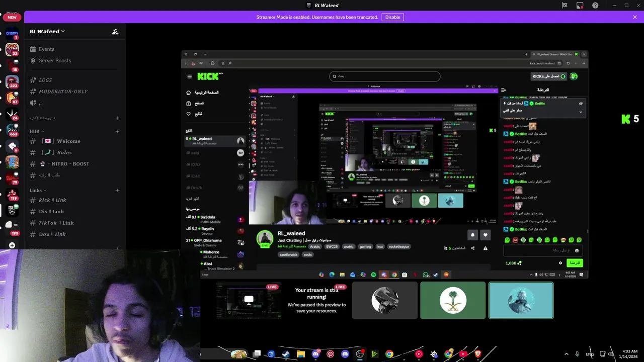Open YouTube from the taskbar
Viewport: 644px width, 362px height.
463,354
